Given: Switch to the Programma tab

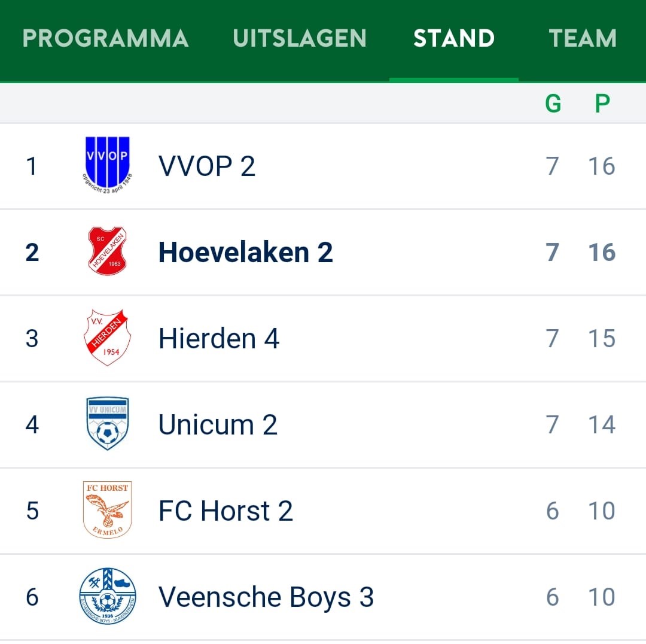Looking at the screenshot, I should pyautogui.click(x=105, y=38).
